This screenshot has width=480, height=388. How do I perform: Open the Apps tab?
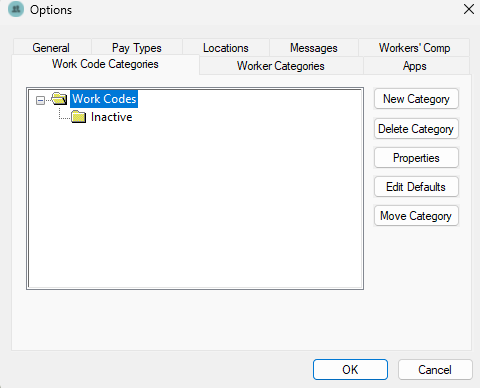(x=415, y=66)
